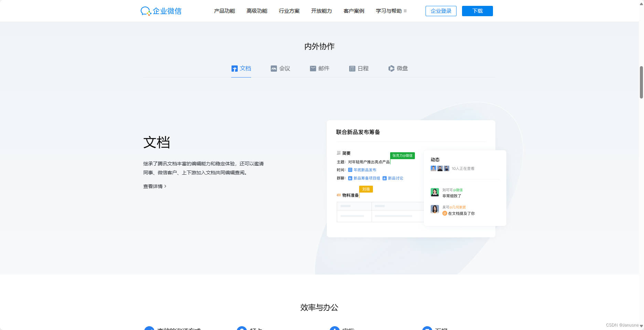Switch to the 文档 tab label
Image resolution: width=644 pixels, height=330 pixels.
pos(245,69)
